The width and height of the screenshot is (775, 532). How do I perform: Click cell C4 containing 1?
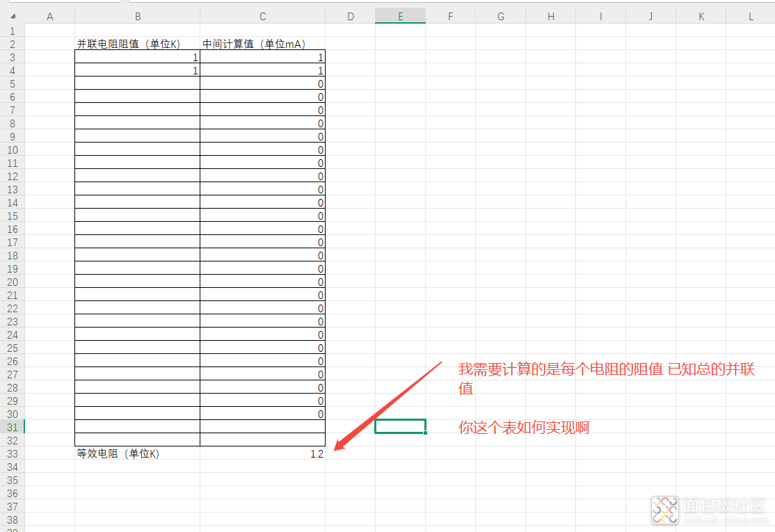coord(262,70)
